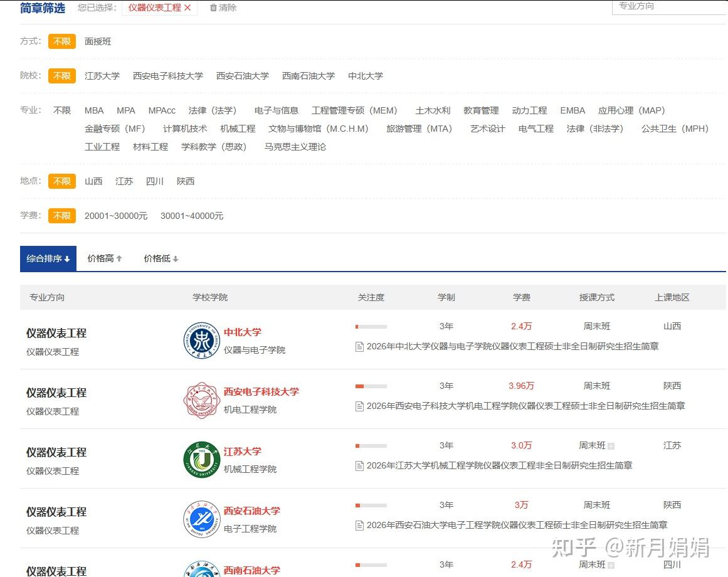The width and height of the screenshot is (728, 577).
Task: Select 不限 for 专业 filter
Action: pos(61,110)
